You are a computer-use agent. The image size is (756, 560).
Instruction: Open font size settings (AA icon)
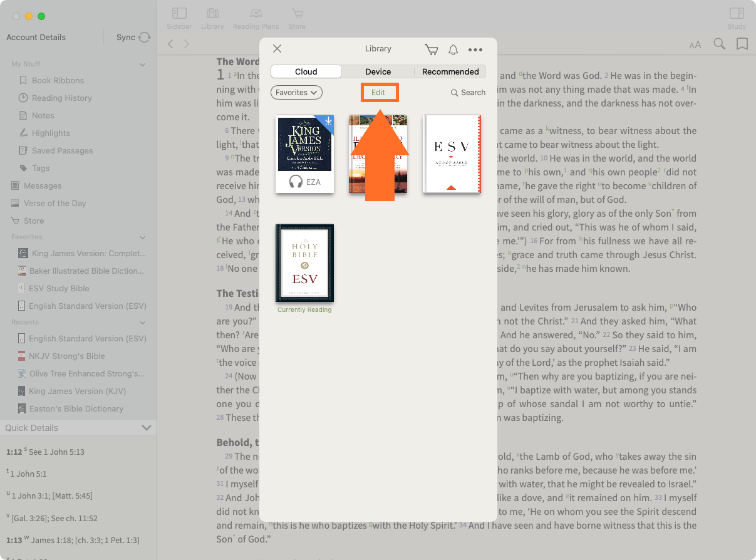tap(695, 44)
